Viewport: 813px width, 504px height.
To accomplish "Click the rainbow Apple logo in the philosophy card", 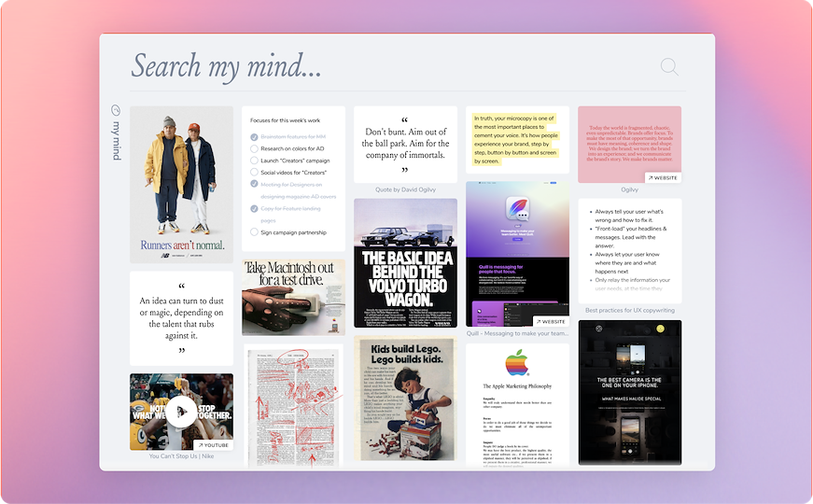I will (517, 362).
